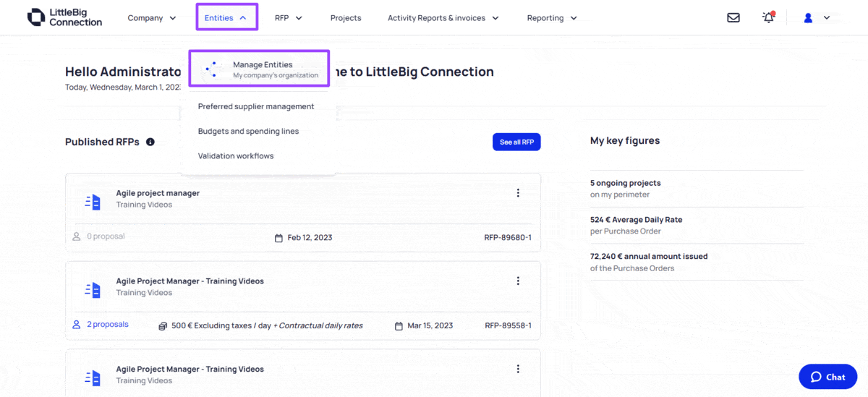Click 72,240 € annual amount issued
The width and height of the screenshot is (868, 397).
[x=649, y=256]
